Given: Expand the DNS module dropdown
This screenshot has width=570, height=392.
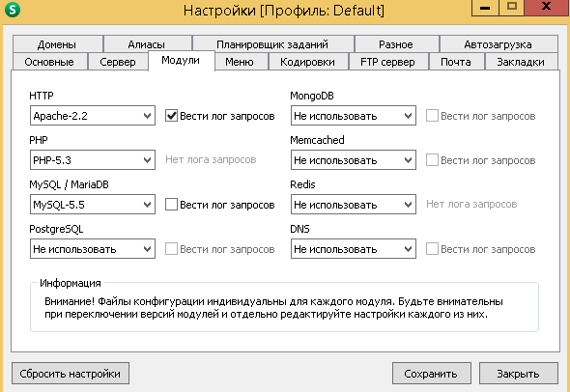Looking at the screenshot, I should coord(354,248).
